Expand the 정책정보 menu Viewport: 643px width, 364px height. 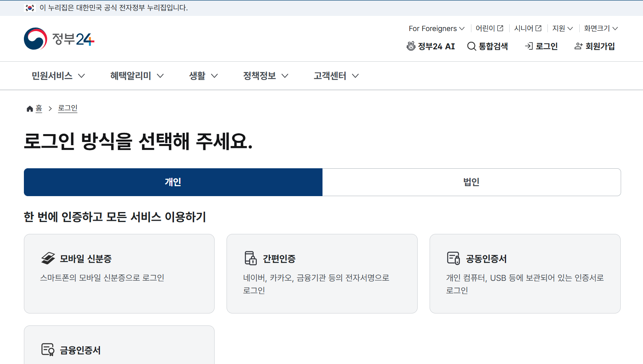coord(266,76)
